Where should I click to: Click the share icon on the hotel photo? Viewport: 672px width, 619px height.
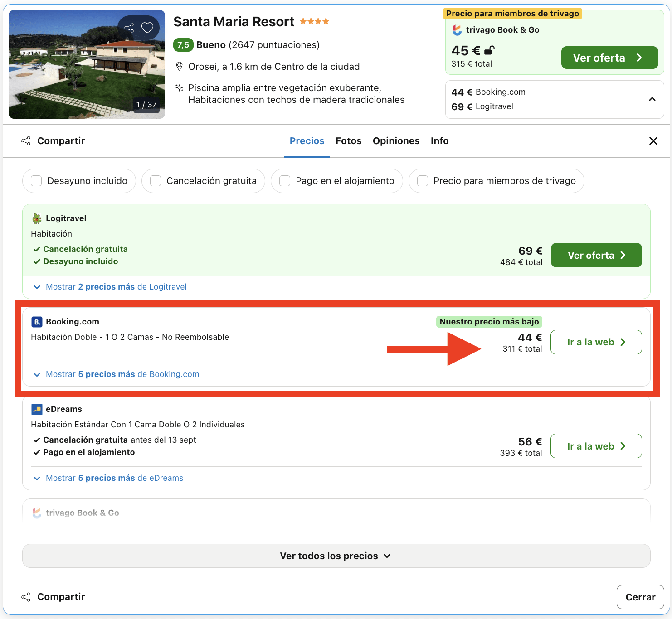pos(130,27)
